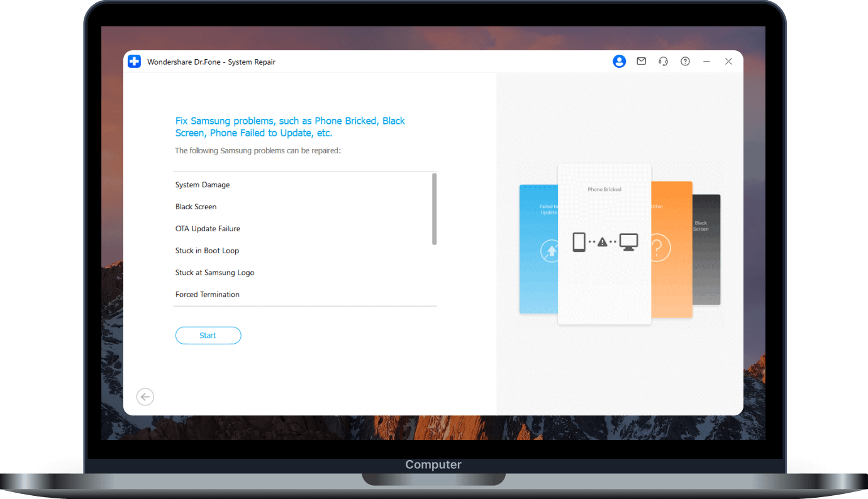
Task: Click the Fix Samsung problems heading
Action: [x=290, y=127]
